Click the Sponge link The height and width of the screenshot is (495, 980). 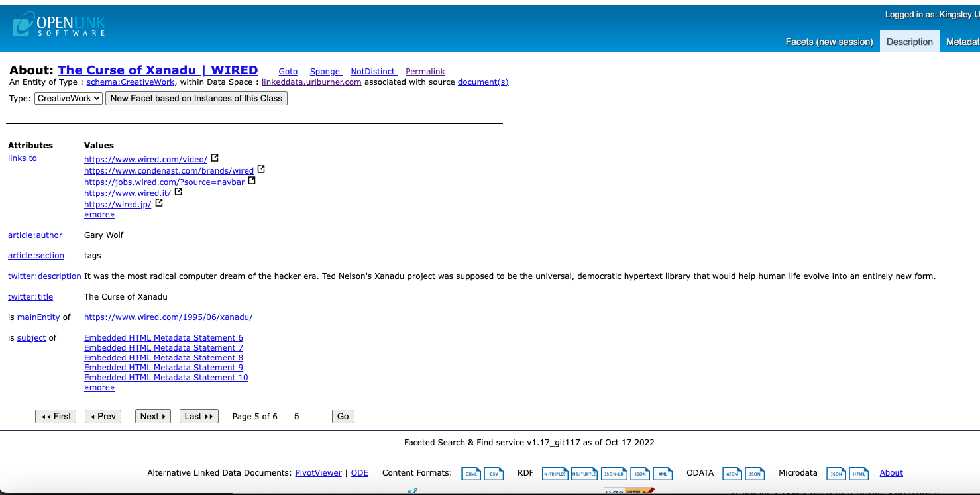click(325, 72)
